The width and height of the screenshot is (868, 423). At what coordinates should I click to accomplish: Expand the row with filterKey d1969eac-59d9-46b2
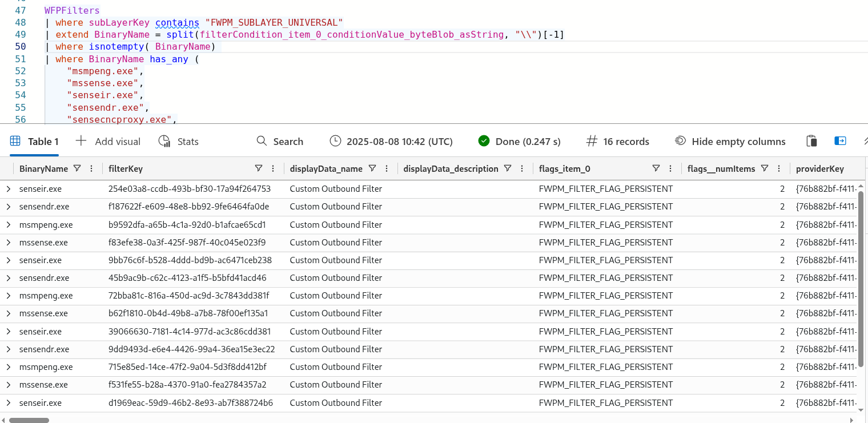[9, 402]
